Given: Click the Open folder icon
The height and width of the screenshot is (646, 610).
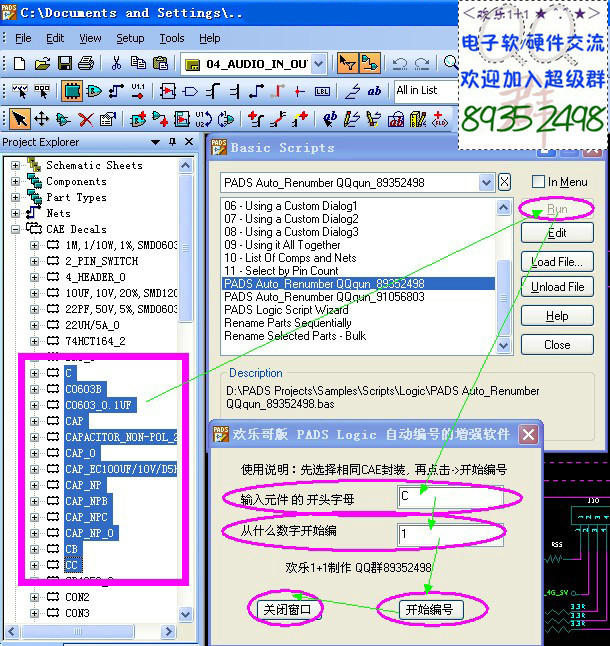Looking at the screenshot, I should 42,64.
